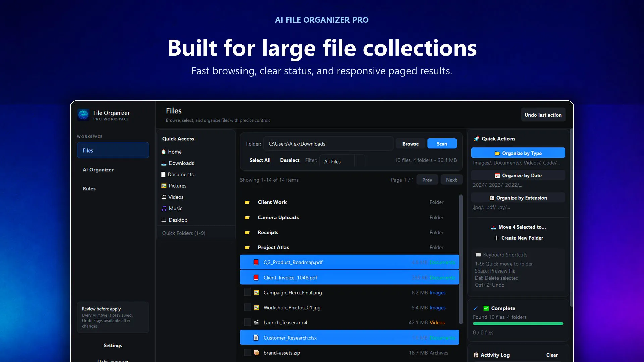This screenshot has width=644, height=362.
Task: Click the file list vertical scrollbar
Action: click(461, 259)
